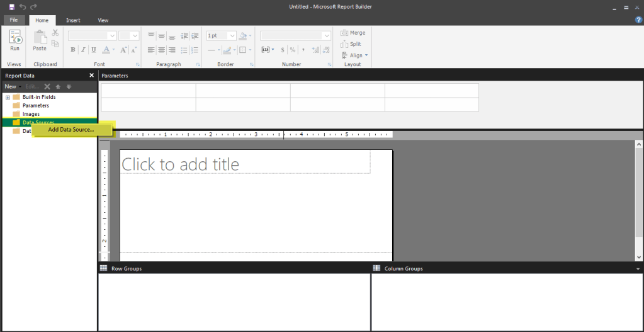Click the Cut scissors icon

pyautogui.click(x=55, y=32)
